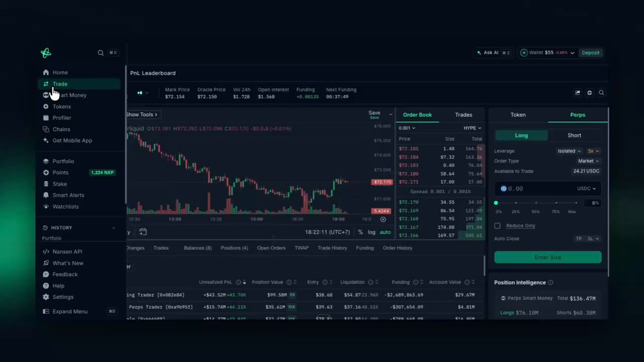The height and width of the screenshot is (362, 644).
Task: Open search with the magnifier icon in sidebar
Action: tap(100, 53)
